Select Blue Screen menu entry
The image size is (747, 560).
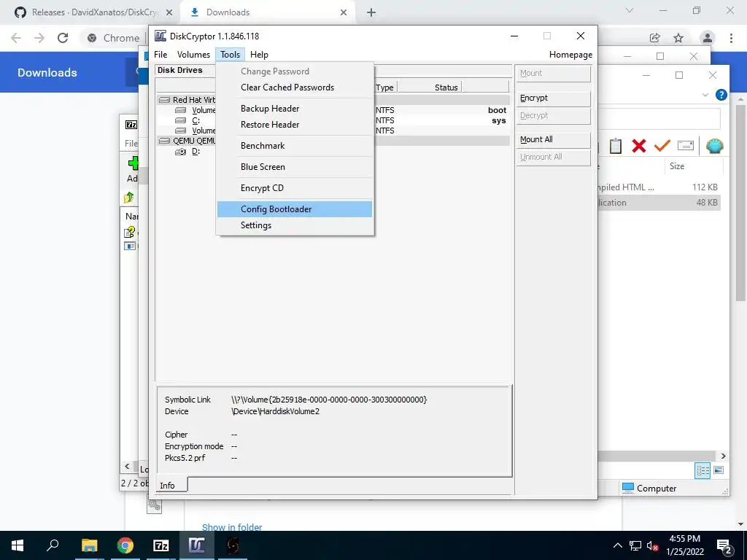295,167
